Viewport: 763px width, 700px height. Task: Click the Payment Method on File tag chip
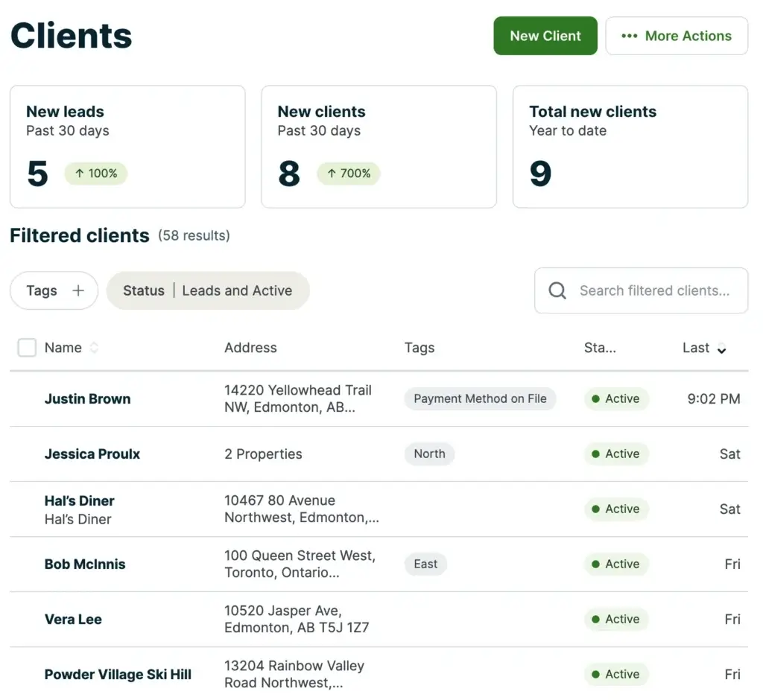(x=480, y=398)
